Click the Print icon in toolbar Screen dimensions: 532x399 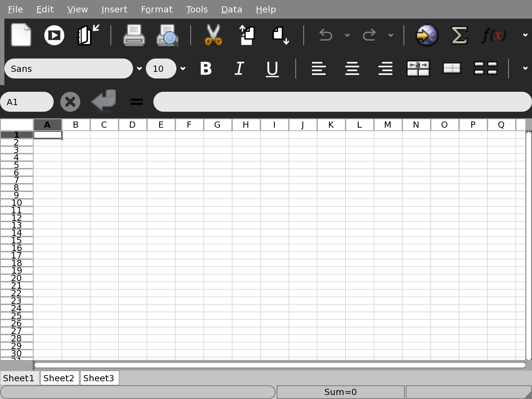pyautogui.click(x=134, y=35)
